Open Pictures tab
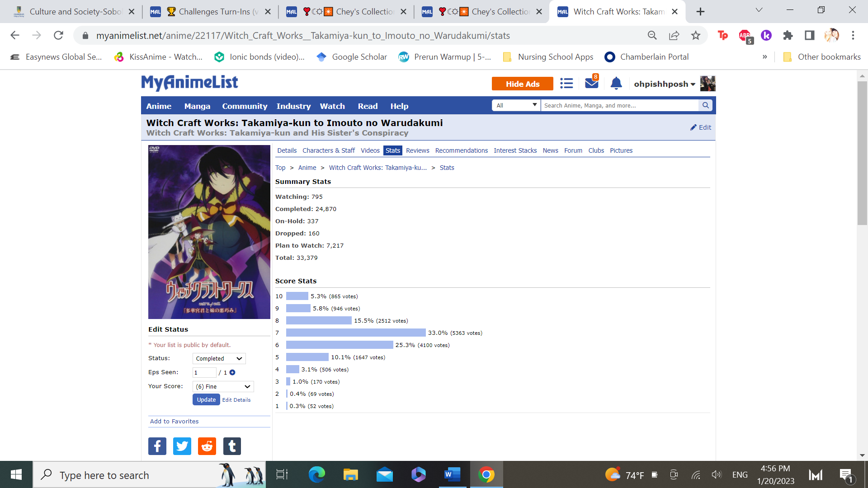 pos(621,150)
